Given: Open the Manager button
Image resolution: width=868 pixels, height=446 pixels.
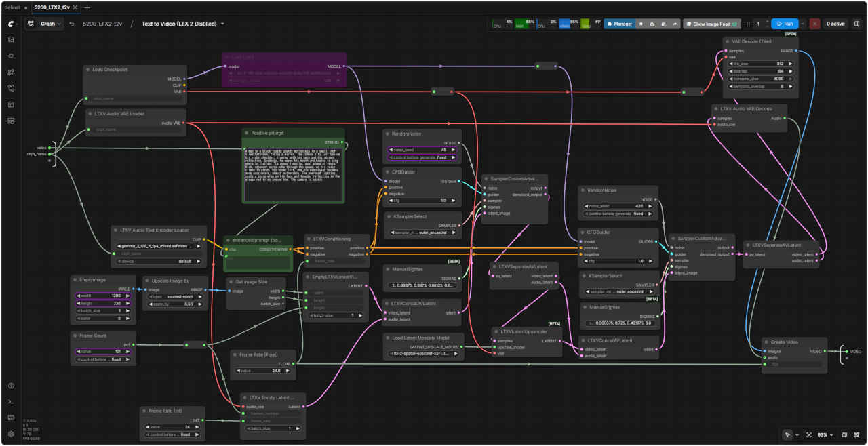Looking at the screenshot, I should [620, 24].
